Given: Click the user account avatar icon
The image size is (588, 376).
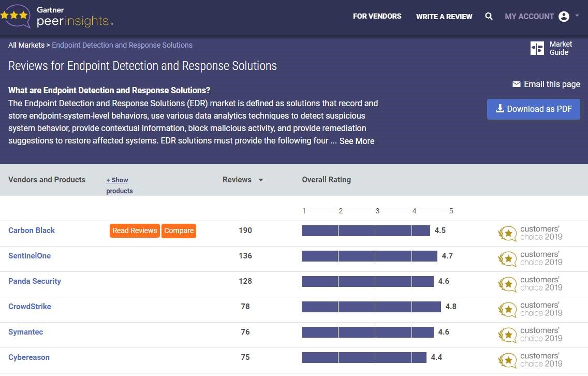Looking at the screenshot, I should (x=564, y=17).
